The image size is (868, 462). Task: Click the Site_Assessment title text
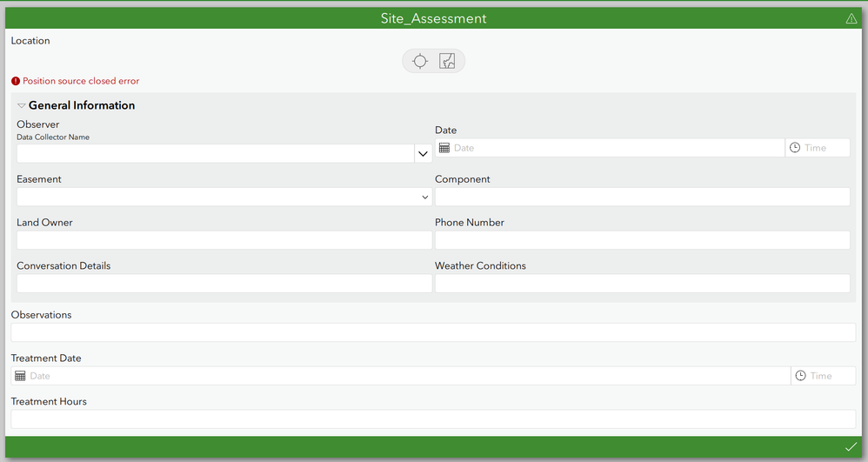[x=433, y=18]
